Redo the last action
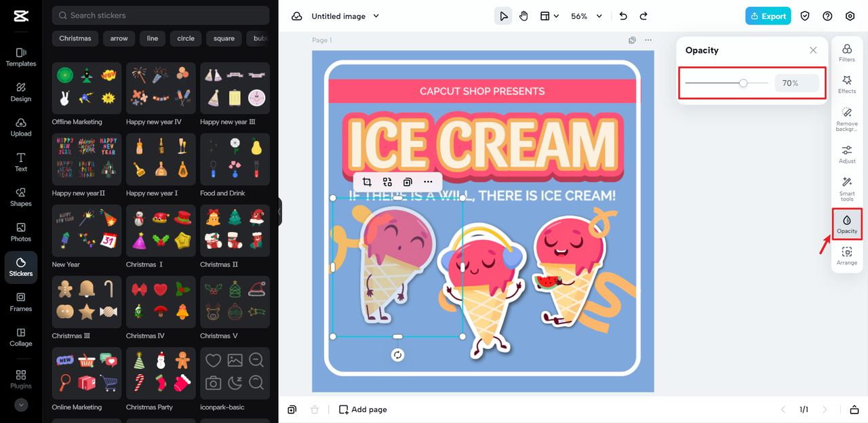 tap(644, 16)
